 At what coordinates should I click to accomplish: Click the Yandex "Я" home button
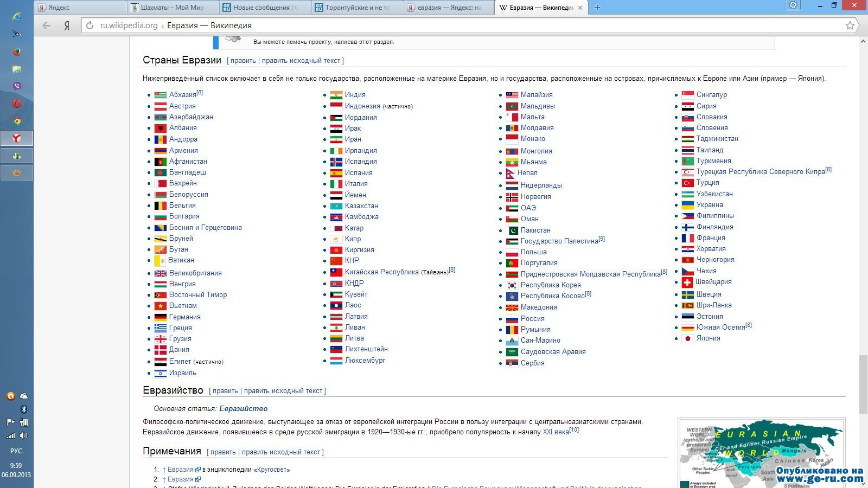click(67, 25)
